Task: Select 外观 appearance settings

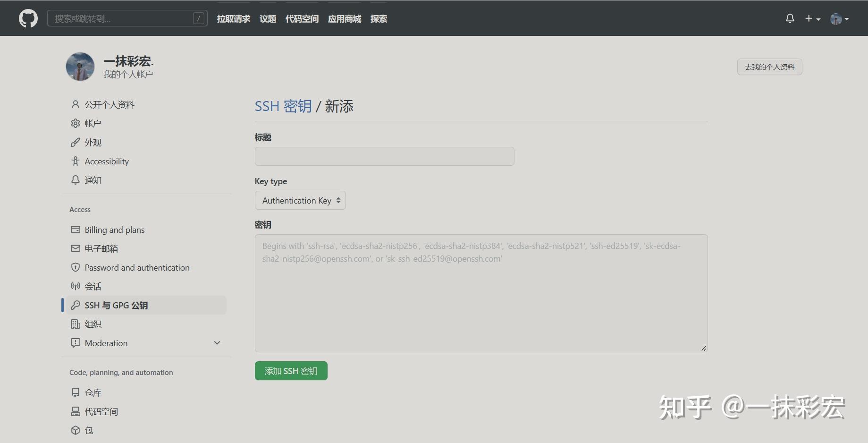Action: [x=93, y=142]
